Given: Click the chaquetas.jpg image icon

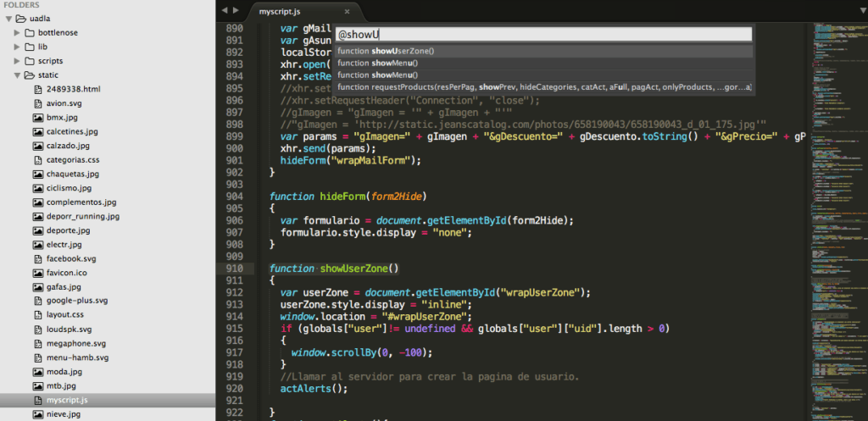Looking at the screenshot, I should point(37,174).
